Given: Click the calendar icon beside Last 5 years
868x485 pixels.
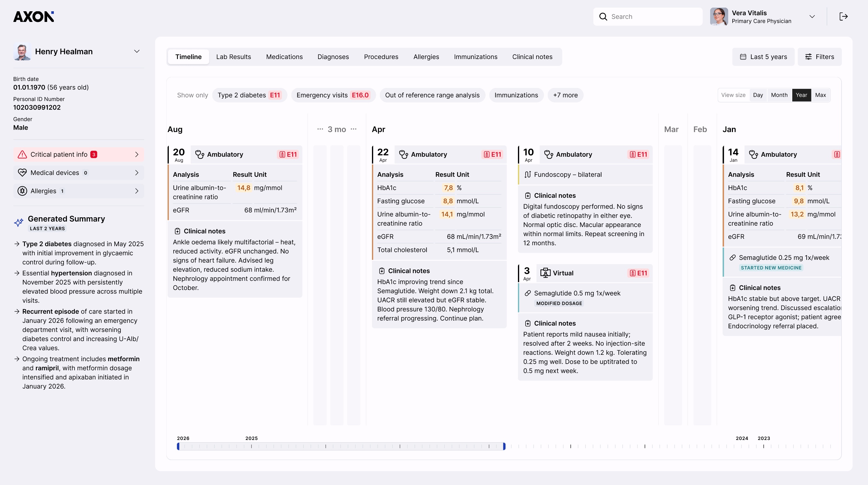Looking at the screenshot, I should click(x=743, y=57).
